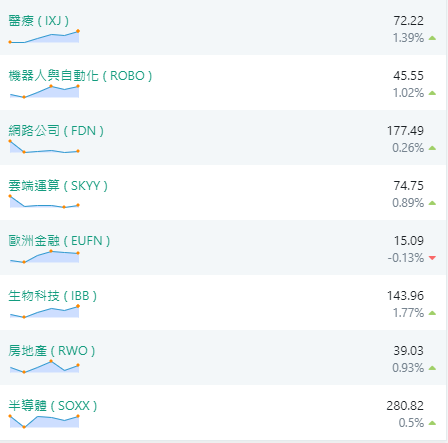Click the green up arrow beside 0.5%
This screenshot has width=448, height=443.
pos(432,423)
